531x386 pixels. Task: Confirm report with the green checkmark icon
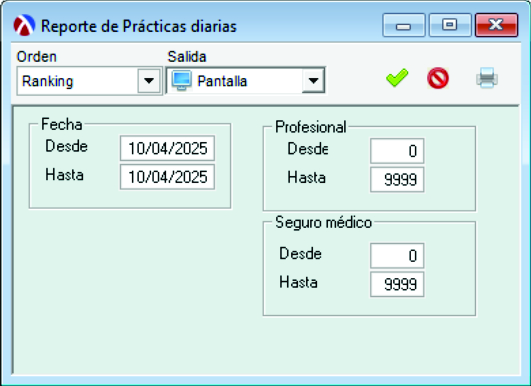coord(397,78)
